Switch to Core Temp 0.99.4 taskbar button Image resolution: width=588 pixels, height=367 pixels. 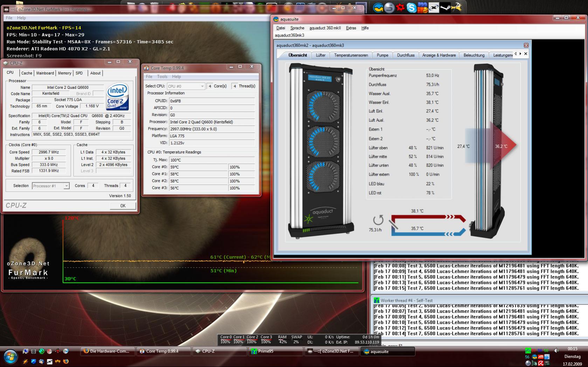click(x=164, y=351)
